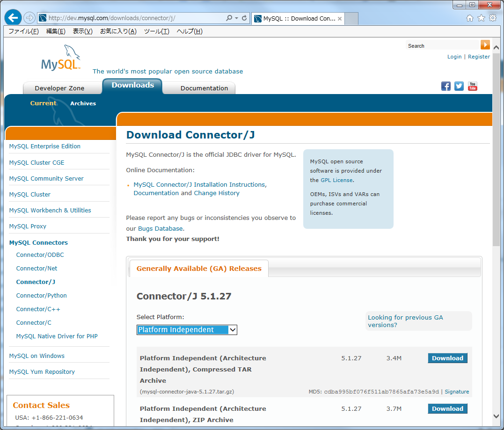Visit the MySQL Twitter page icon
The height and width of the screenshot is (430, 504).
tap(459, 86)
